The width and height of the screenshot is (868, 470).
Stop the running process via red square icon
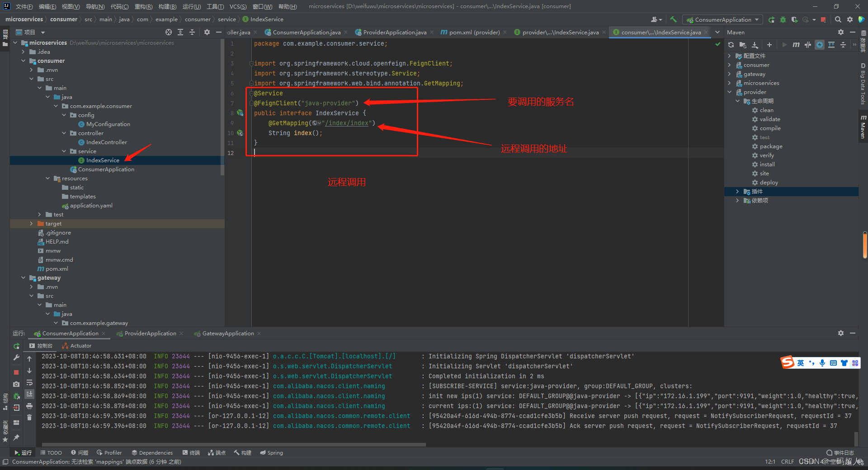[x=824, y=19]
